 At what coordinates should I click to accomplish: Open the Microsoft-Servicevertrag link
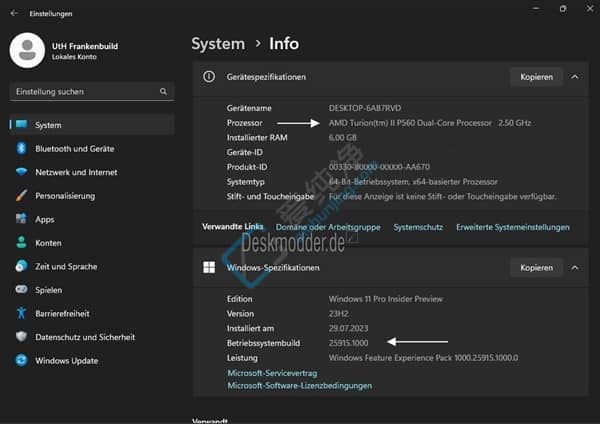(272, 373)
